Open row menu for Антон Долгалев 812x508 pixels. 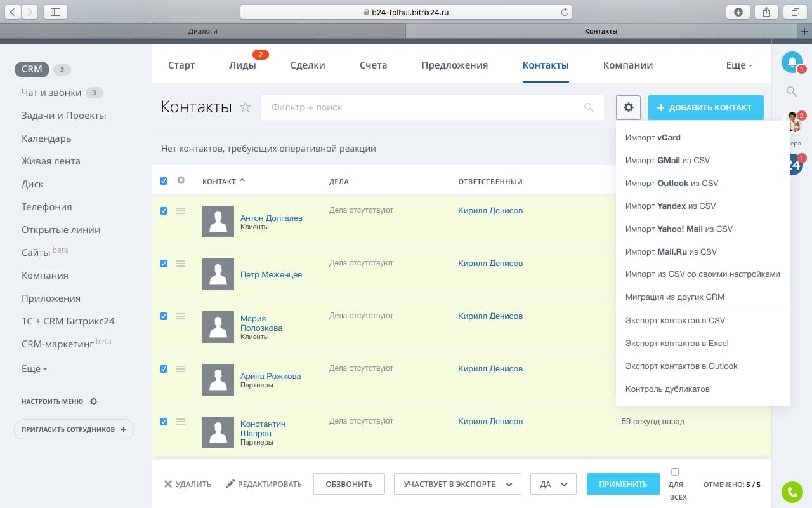pos(181,211)
